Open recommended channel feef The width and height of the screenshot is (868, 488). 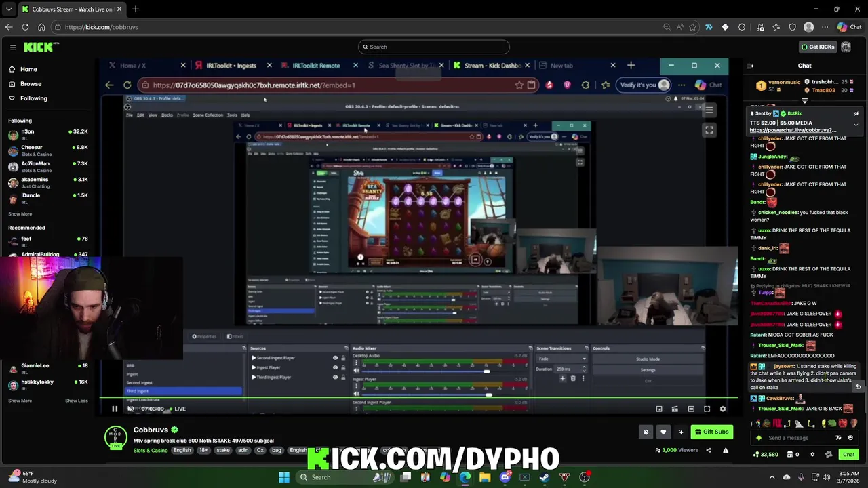(47, 241)
